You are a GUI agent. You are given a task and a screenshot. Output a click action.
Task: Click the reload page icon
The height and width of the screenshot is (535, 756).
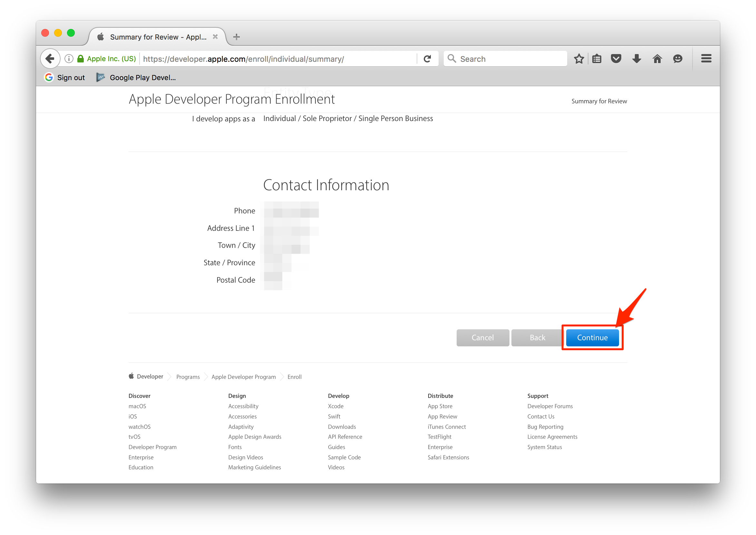(x=427, y=59)
